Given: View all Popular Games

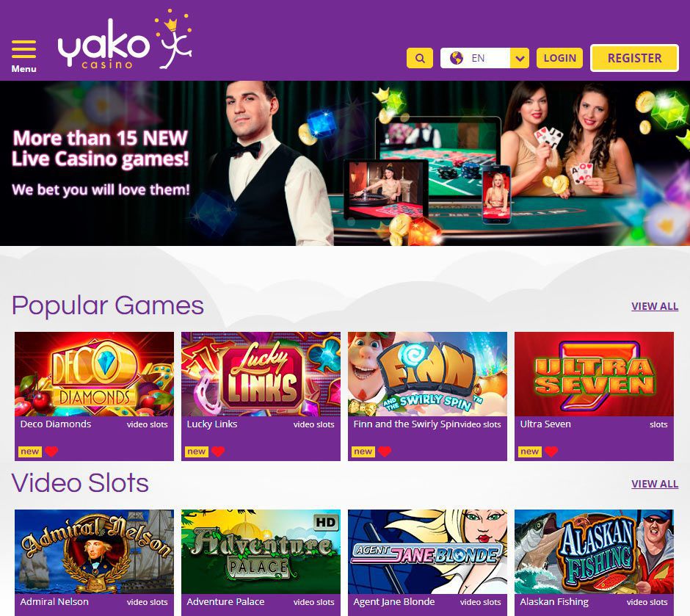Looking at the screenshot, I should point(655,306).
